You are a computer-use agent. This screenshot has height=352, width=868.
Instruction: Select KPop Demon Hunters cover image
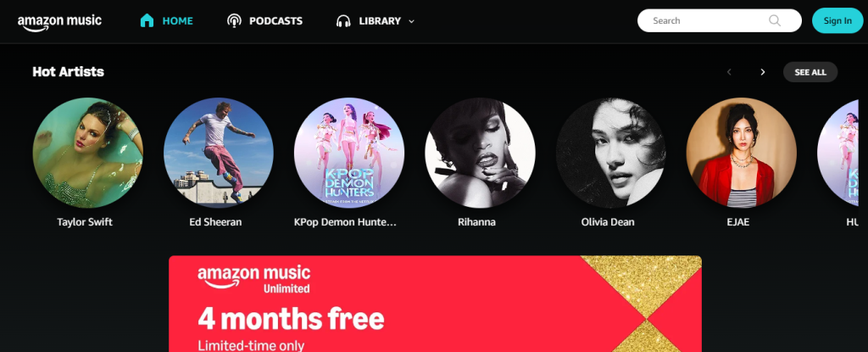348,153
